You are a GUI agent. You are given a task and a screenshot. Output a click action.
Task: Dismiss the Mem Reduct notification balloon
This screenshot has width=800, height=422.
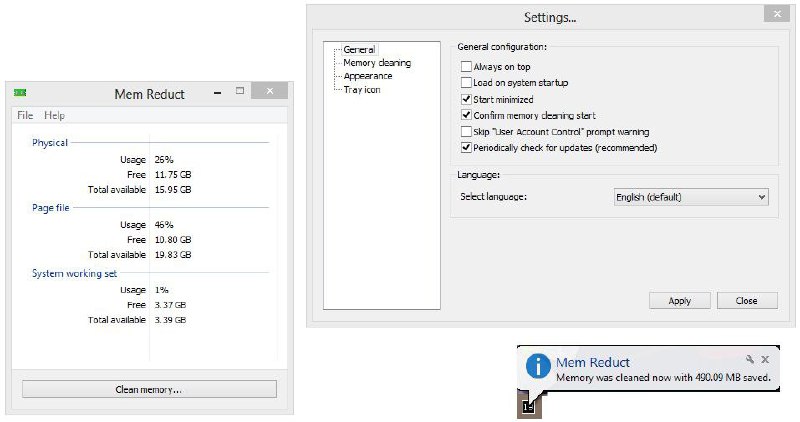(765, 358)
